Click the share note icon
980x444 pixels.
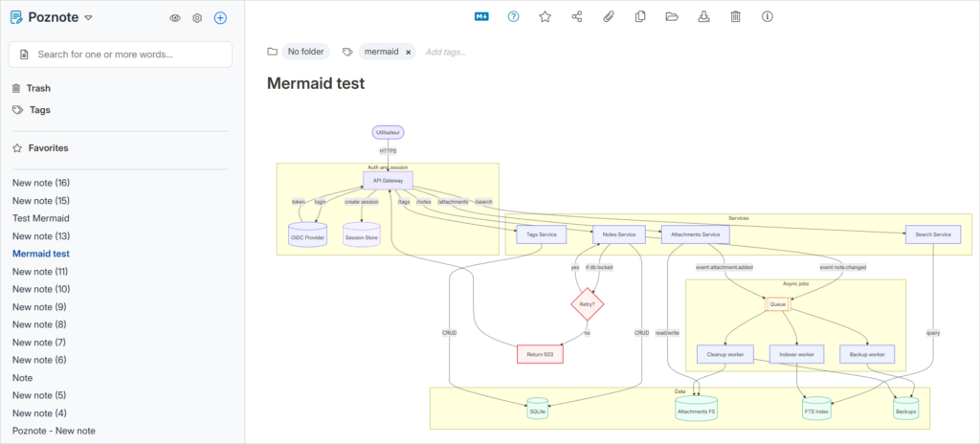click(x=576, y=16)
